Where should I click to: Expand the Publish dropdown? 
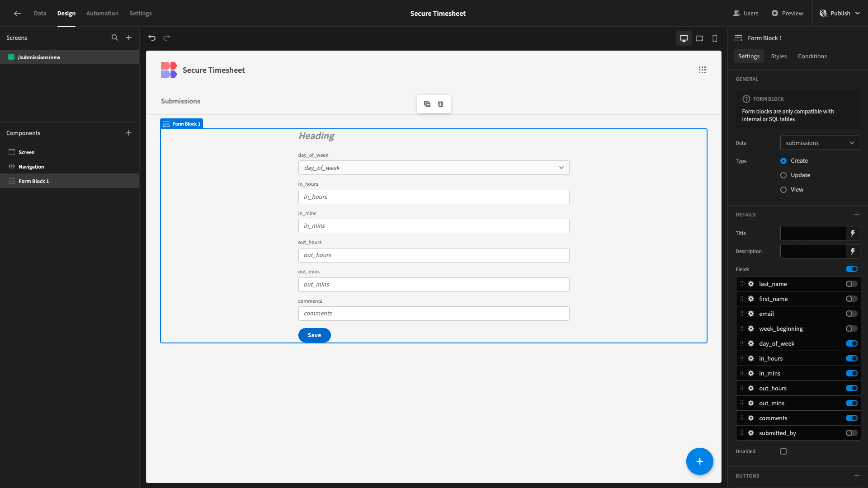(840, 13)
